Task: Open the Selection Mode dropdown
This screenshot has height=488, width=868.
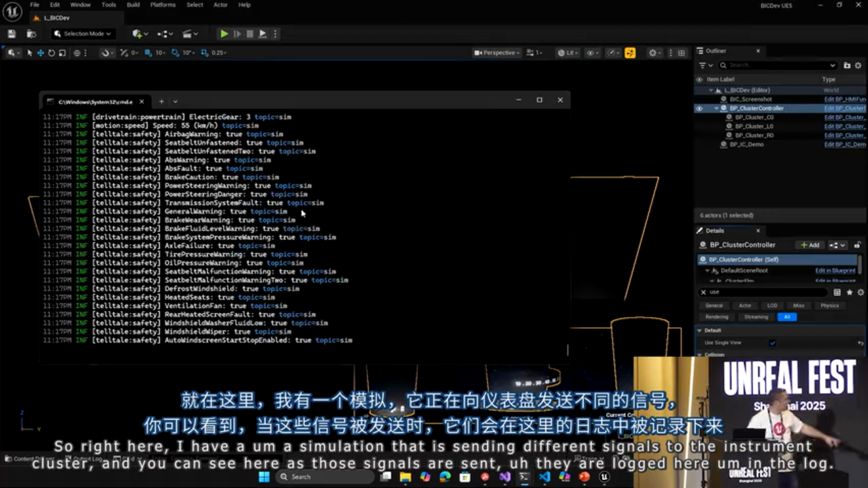Action: click(83, 34)
